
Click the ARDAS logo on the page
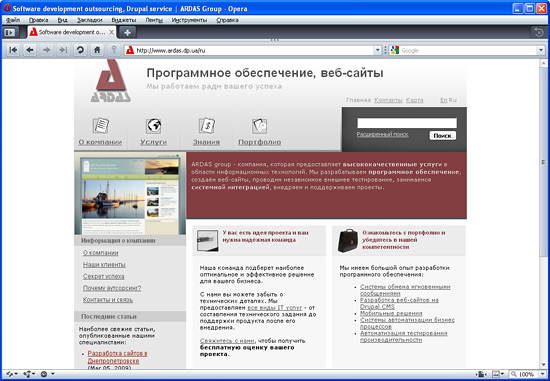click(110, 81)
